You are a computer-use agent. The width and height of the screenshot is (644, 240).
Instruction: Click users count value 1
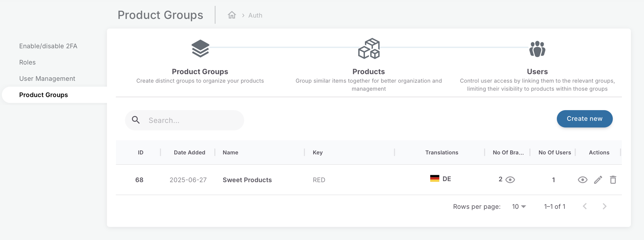point(553,180)
